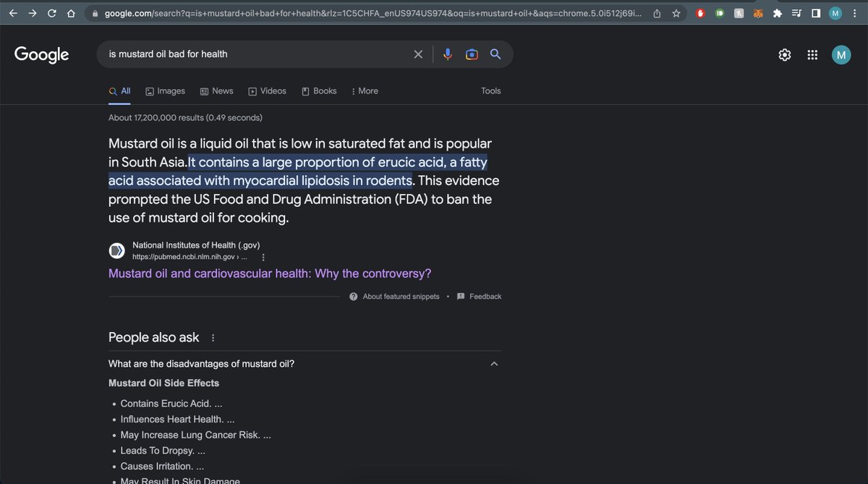Switch to the Images tab
868x484 pixels.
point(165,91)
